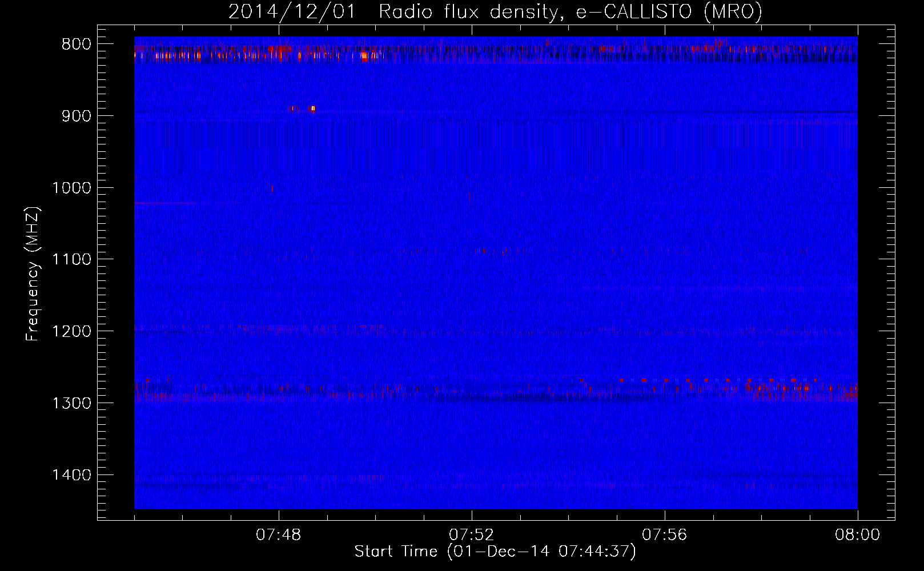This screenshot has height=571, width=924.
Task: Click the bright orange burst near 07:50 at 815 MHz
Action: tap(365, 55)
